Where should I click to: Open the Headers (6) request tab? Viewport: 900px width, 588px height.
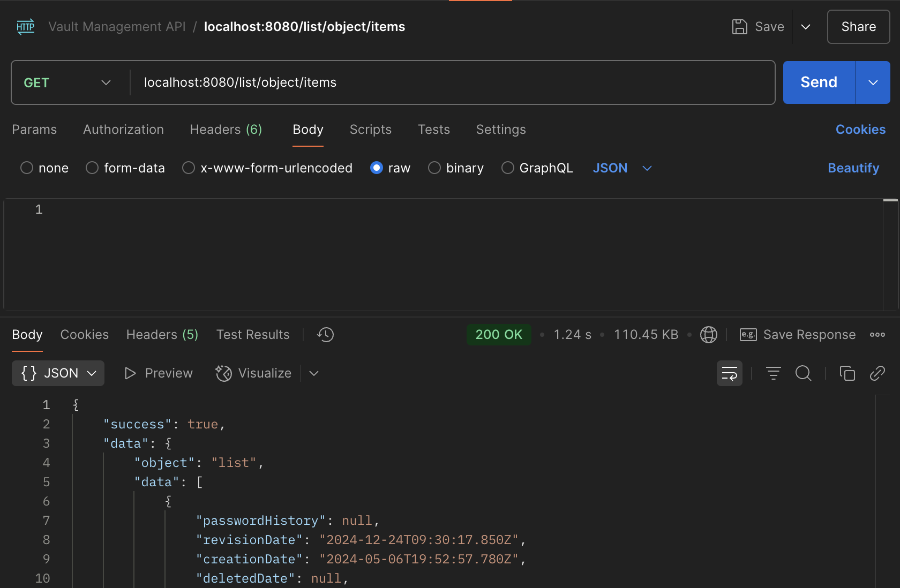(x=226, y=130)
